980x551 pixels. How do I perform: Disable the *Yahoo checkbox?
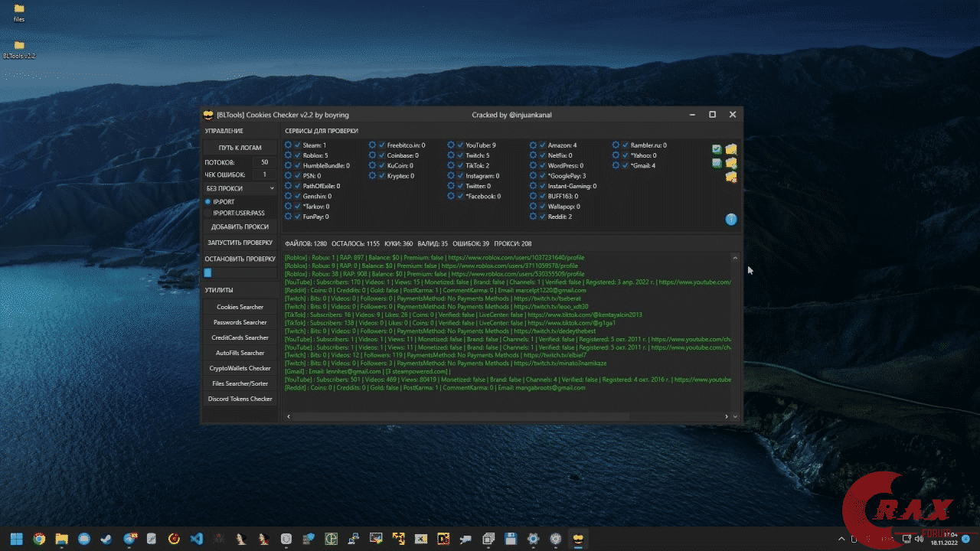[x=626, y=155]
